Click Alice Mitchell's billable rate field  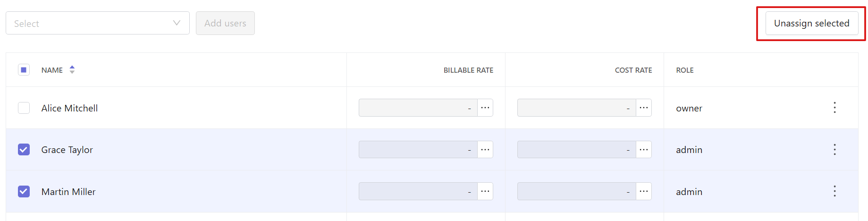pyautogui.click(x=418, y=108)
